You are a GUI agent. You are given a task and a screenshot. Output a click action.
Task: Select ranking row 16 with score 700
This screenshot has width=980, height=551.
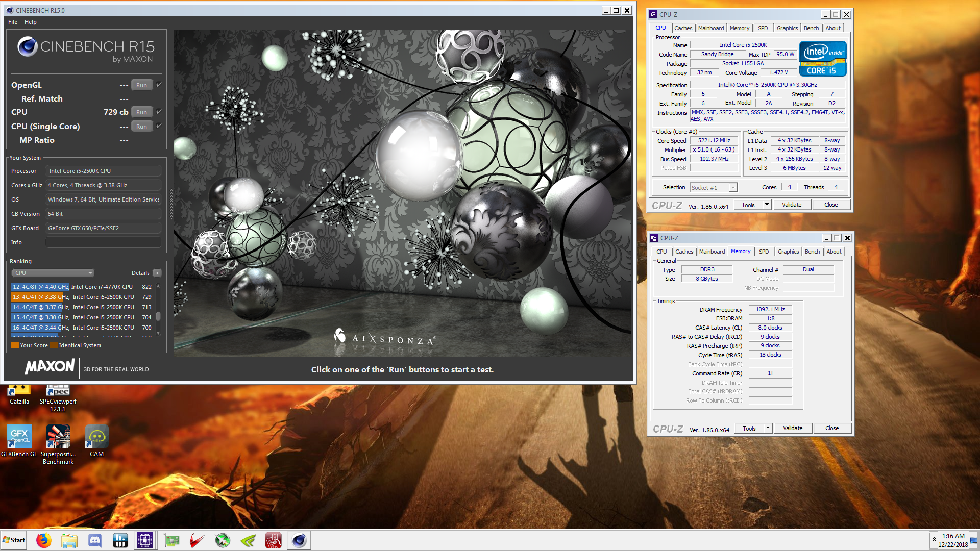[x=82, y=328]
